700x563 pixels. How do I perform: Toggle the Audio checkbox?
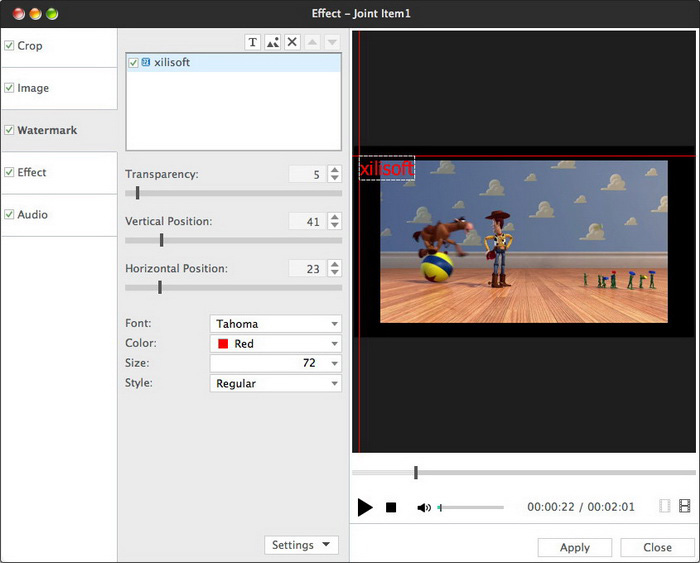click(x=9, y=215)
